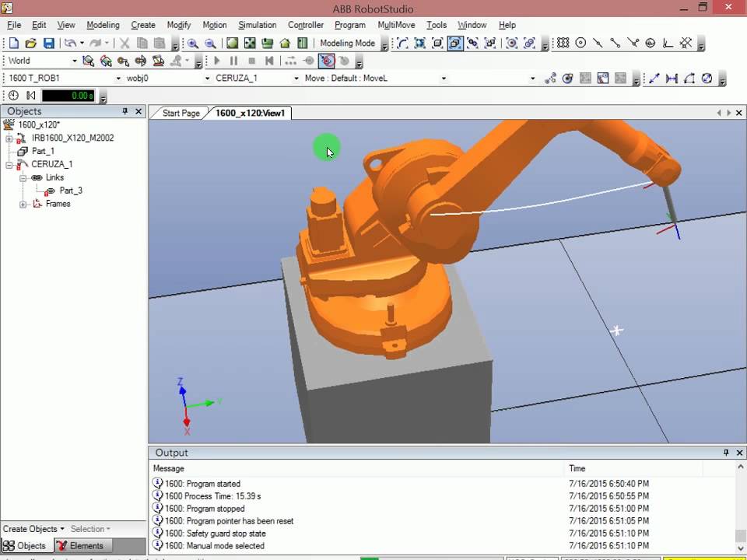Open the Modeling menu
The height and width of the screenshot is (560, 747).
[x=103, y=25]
